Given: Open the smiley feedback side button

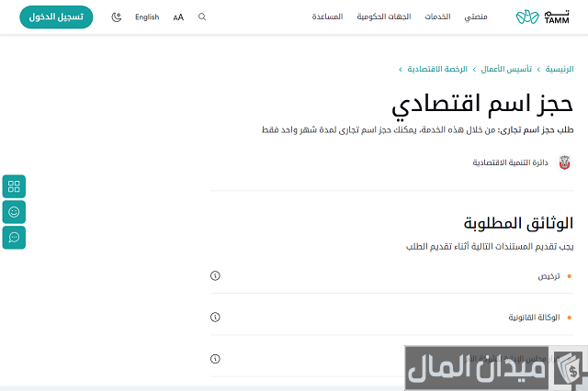Looking at the screenshot, I should coord(14,212).
